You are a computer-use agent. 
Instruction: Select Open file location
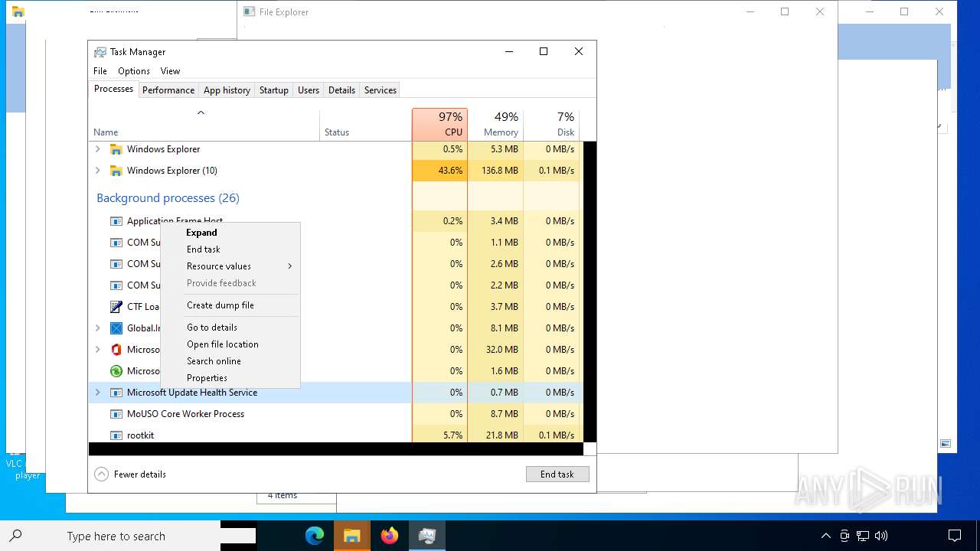point(230,344)
